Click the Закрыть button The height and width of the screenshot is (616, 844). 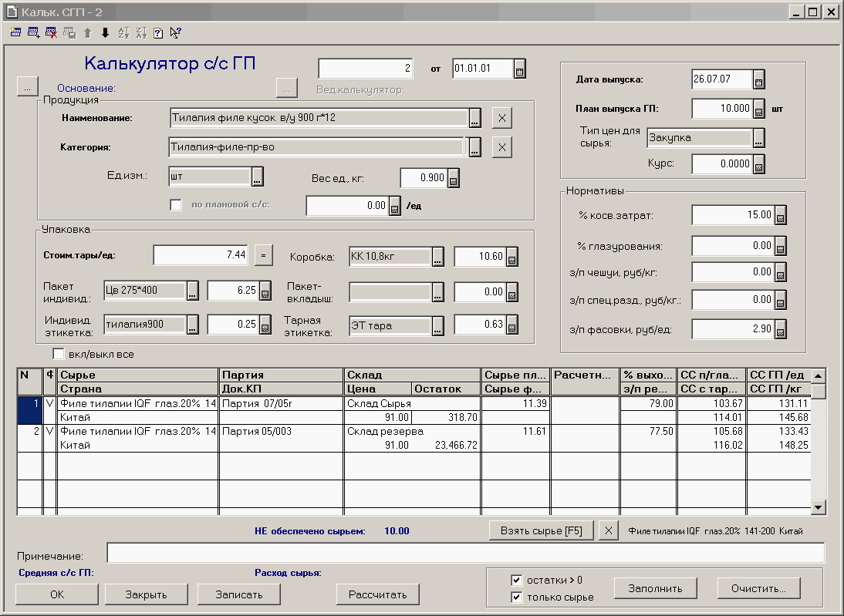pyautogui.click(x=146, y=594)
